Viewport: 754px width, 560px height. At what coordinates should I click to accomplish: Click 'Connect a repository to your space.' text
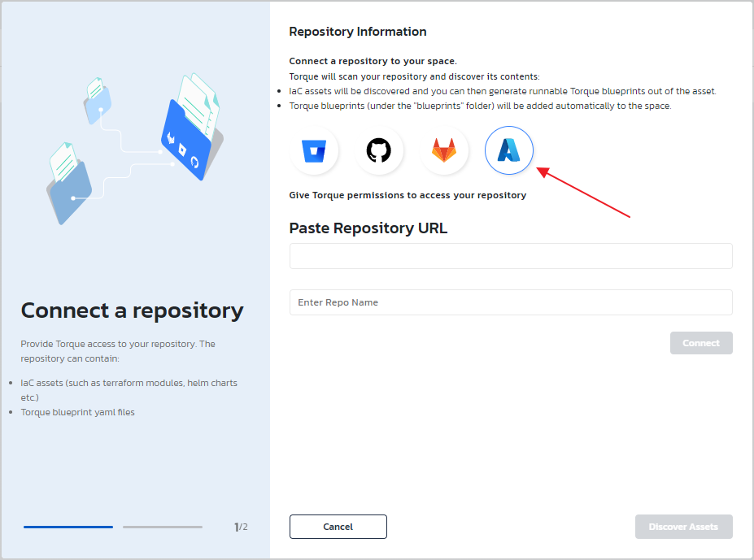[373, 61]
